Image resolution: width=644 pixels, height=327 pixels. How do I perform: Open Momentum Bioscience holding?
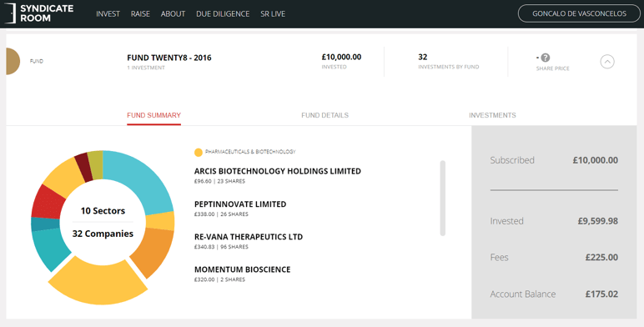coord(242,270)
